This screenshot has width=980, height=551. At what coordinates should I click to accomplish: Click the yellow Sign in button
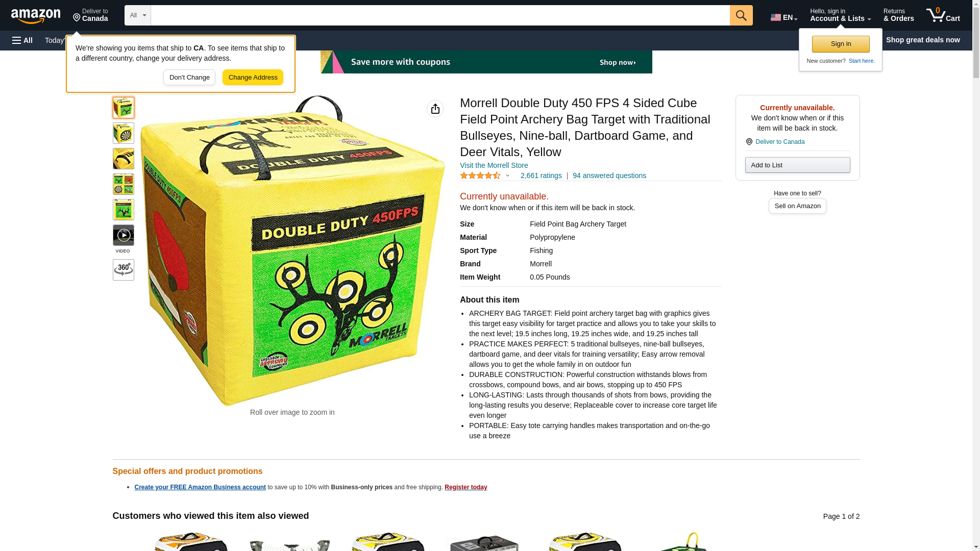(x=841, y=44)
